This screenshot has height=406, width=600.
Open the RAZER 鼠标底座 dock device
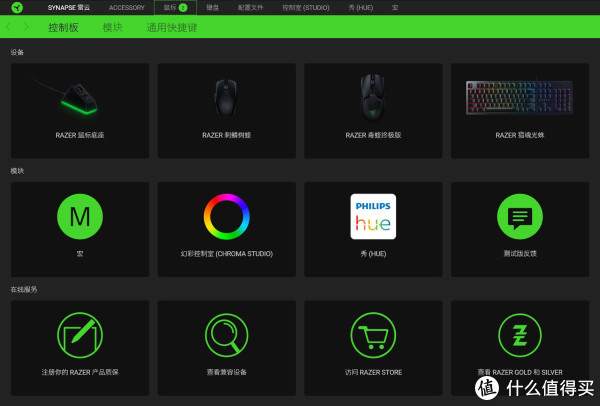pyautogui.click(x=80, y=111)
